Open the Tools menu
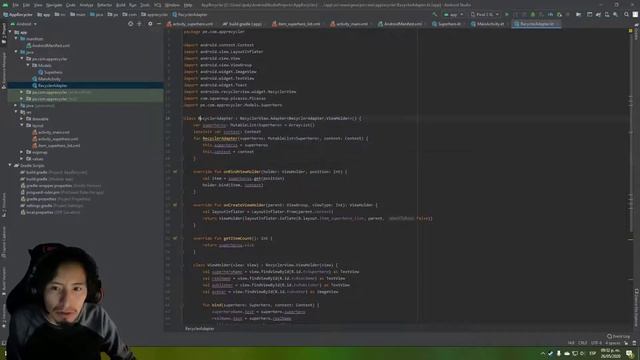The image size is (640, 360). 145,5
